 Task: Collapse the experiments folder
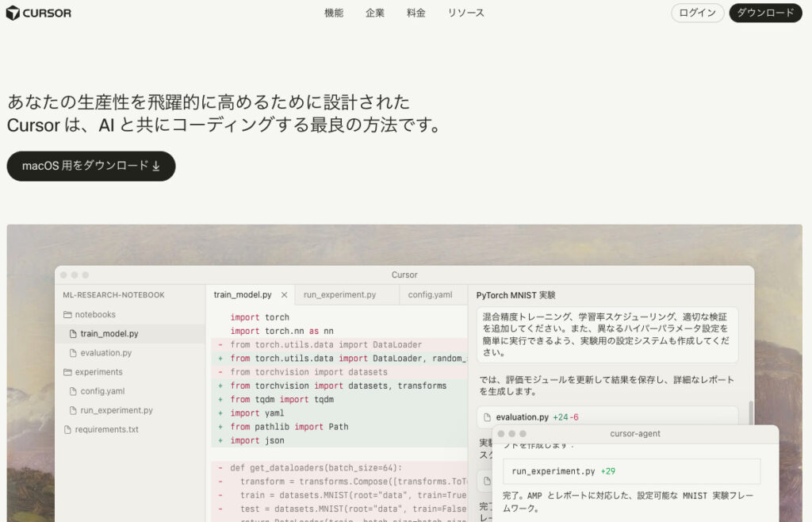pyautogui.click(x=95, y=372)
